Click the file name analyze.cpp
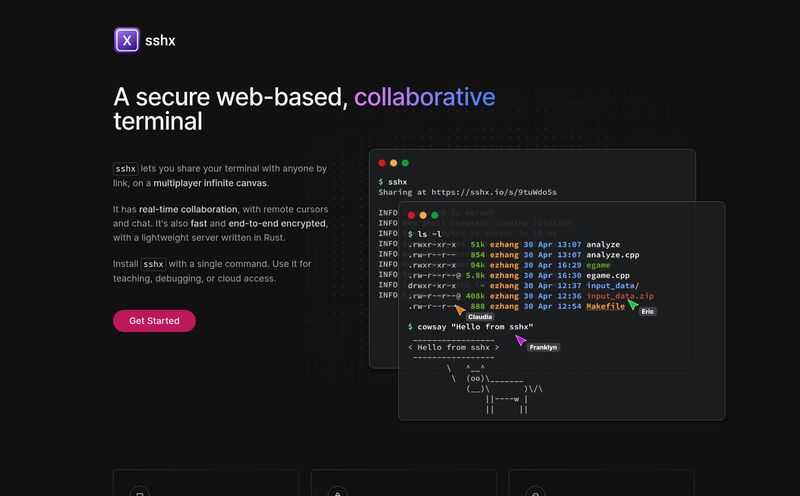This screenshot has width=800, height=496. click(613, 255)
